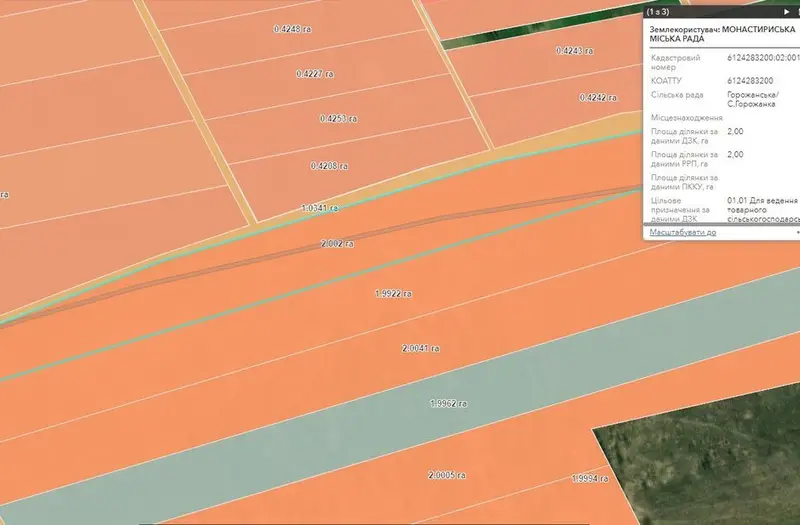800x525 pixels.
Task: Click the РРП area value 2,00
Action: point(735,154)
